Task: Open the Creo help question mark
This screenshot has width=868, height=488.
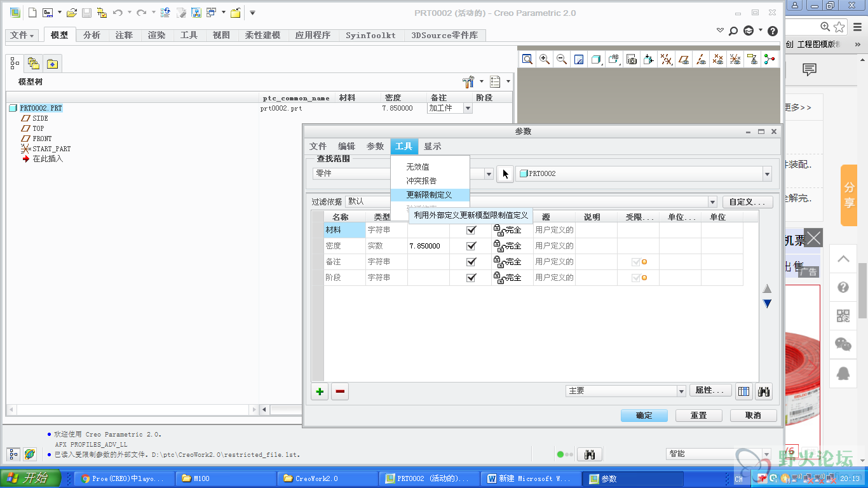Action: click(x=773, y=30)
